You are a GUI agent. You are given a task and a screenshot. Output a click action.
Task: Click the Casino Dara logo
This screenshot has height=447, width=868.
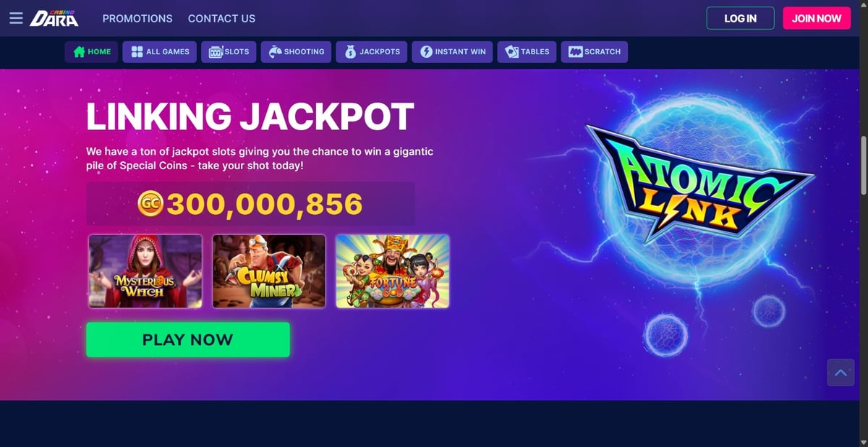(x=54, y=18)
